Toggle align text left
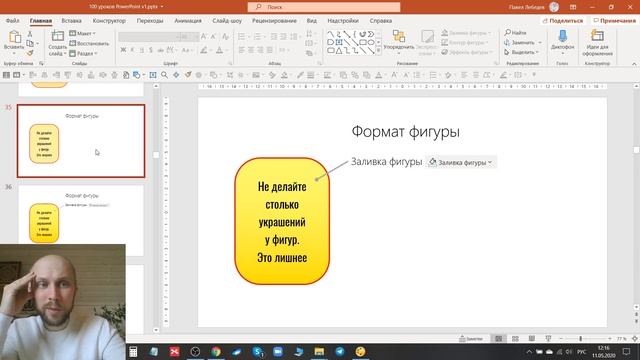 pyautogui.click(x=242, y=50)
